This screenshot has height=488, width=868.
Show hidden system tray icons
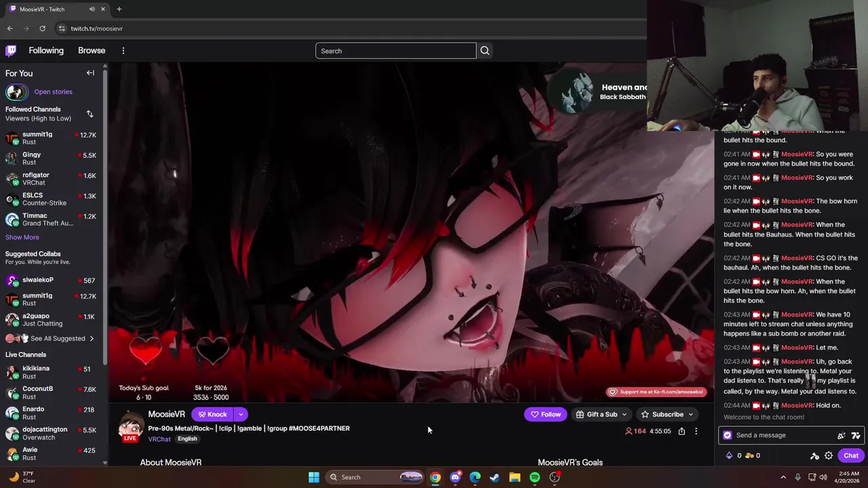coord(783,477)
